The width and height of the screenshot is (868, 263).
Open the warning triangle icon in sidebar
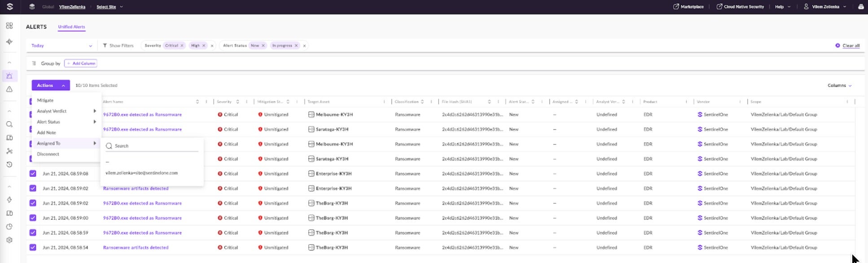coord(9,89)
